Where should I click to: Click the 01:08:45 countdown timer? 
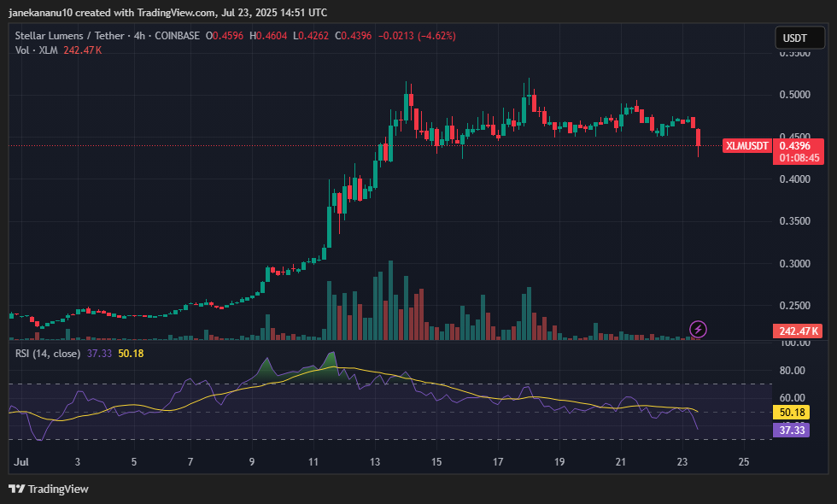(x=799, y=158)
